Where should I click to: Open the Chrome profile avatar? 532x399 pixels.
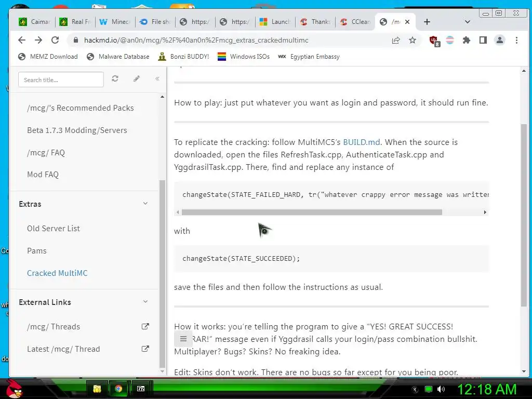pos(499,41)
